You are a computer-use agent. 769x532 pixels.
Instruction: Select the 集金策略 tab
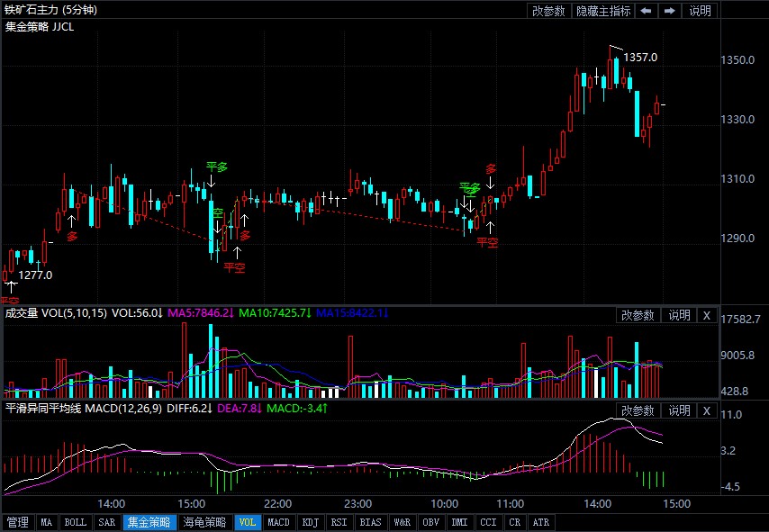[149, 522]
